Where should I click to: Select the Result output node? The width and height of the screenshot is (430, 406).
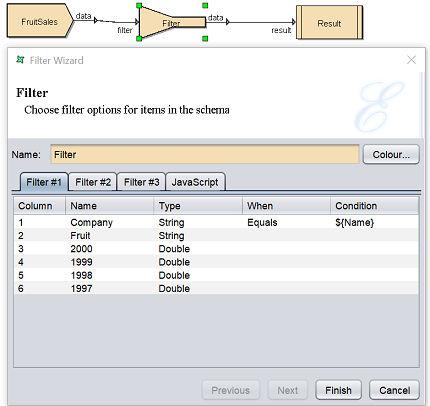(x=329, y=23)
